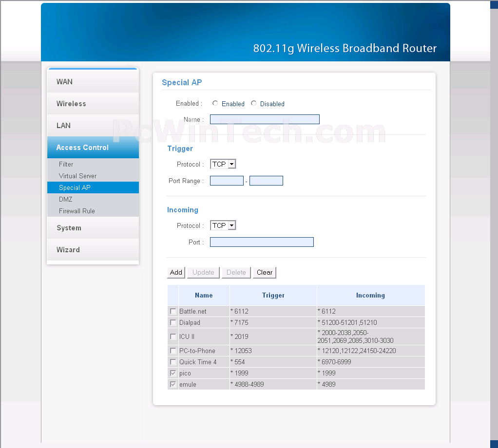This screenshot has width=498, height=448.
Task: Tick the Quick Time 4 checkbox
Action: click(x=173, y=362)
